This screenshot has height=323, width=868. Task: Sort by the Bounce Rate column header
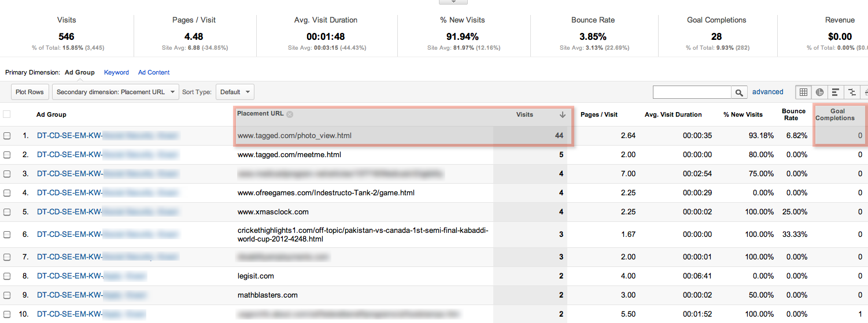click(x=793, y=114)
